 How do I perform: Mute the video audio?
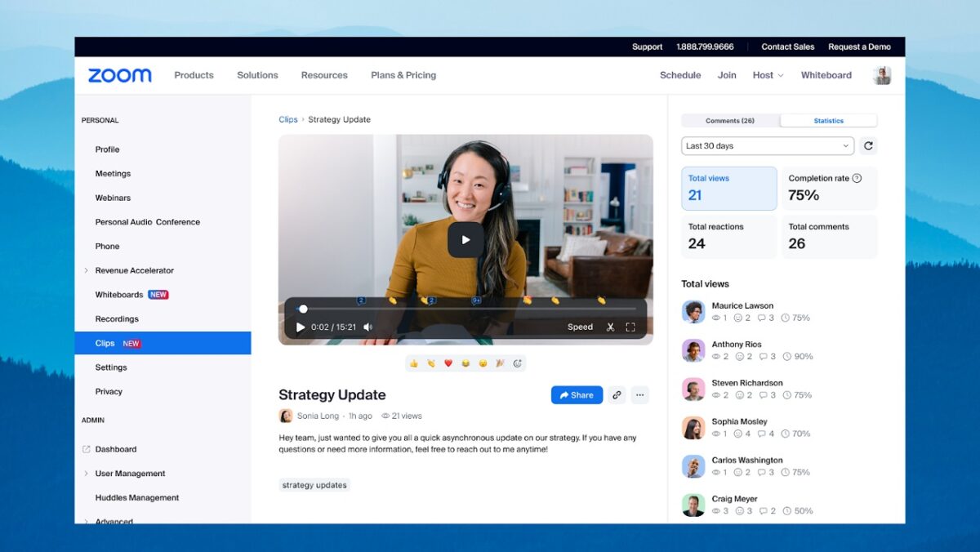coord(367,326)
